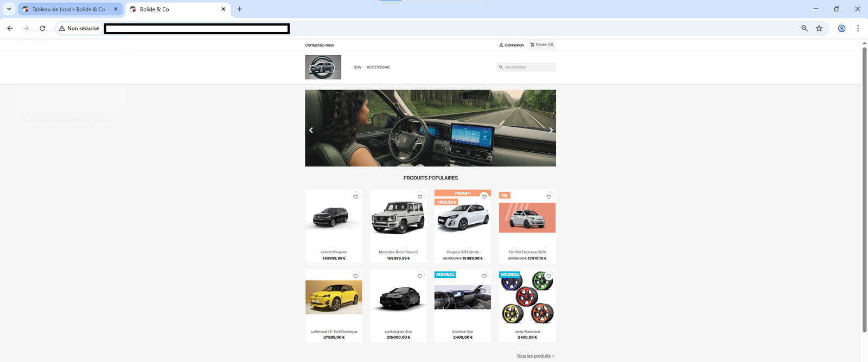
Task: Click the zoom magnifier icon in address bar
Action: click(x=805, y=28)
